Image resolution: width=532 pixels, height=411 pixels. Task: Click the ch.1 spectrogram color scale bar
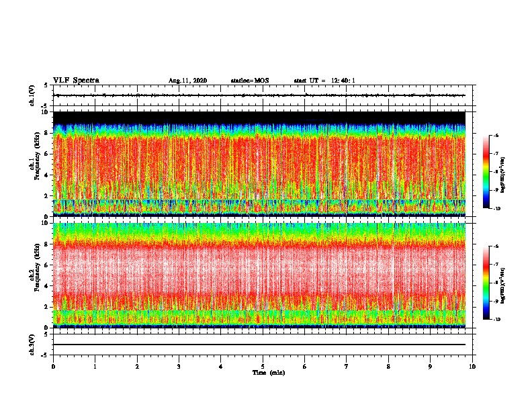point(486,172)
